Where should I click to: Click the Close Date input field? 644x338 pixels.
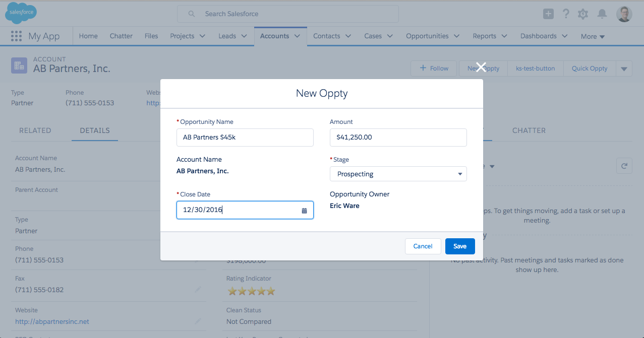tap(245, 211)
